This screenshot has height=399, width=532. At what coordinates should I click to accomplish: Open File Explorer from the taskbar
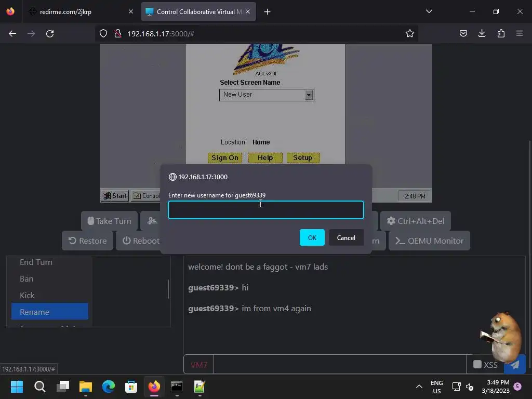[x=86, y=387]
